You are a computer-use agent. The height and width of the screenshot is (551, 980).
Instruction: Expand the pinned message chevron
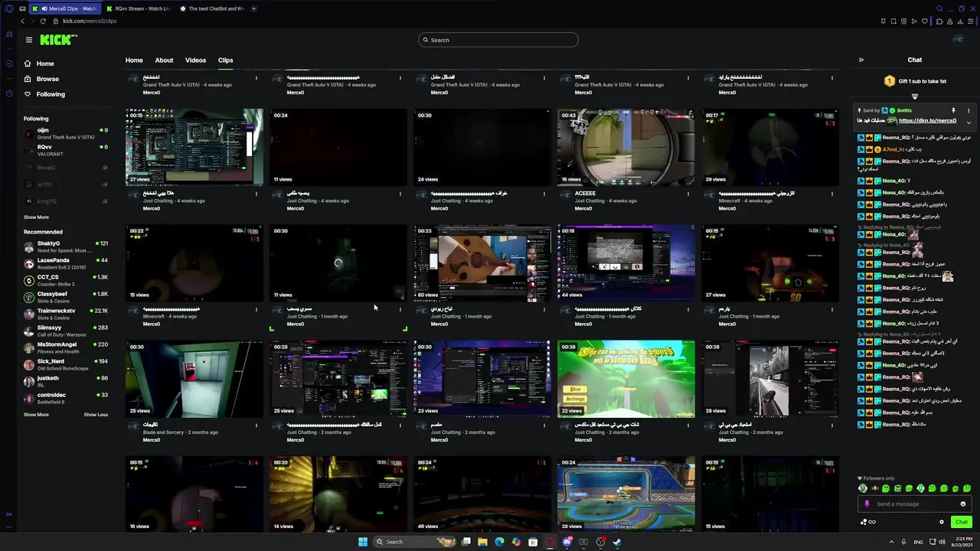969,122
